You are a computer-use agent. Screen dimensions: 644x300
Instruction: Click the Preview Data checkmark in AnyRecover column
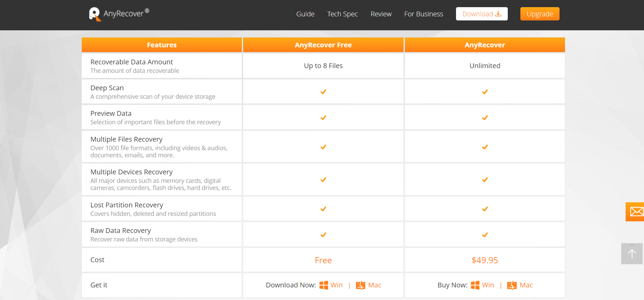click(485, 117)
